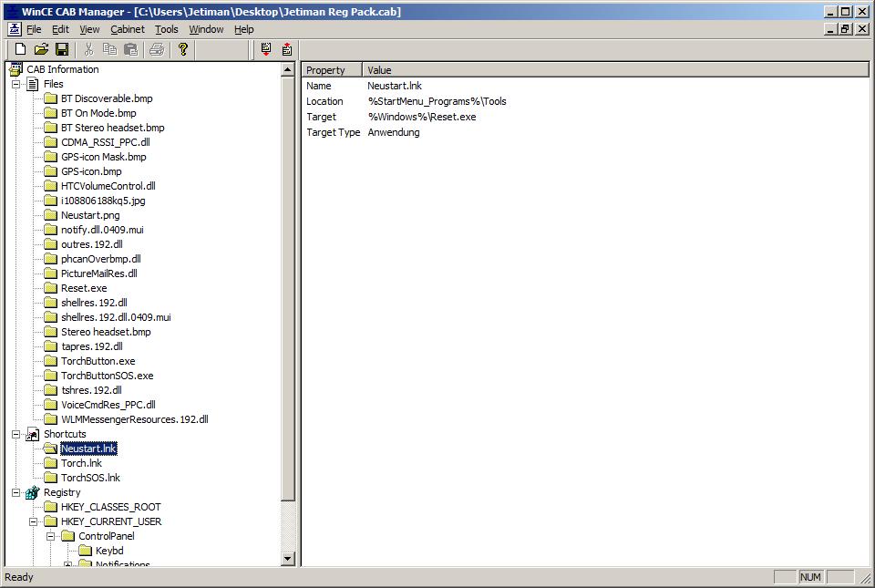Click folder icon beside Torch.lnk

click(x=51, y=464)
